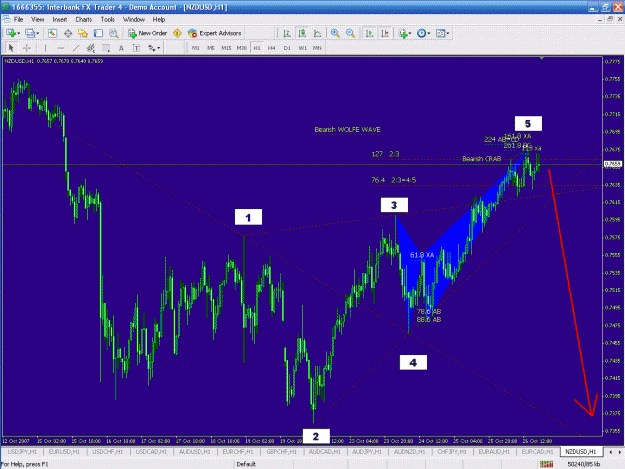
Task: Open the Strategy Tester icon
Action: pos(114,33)
